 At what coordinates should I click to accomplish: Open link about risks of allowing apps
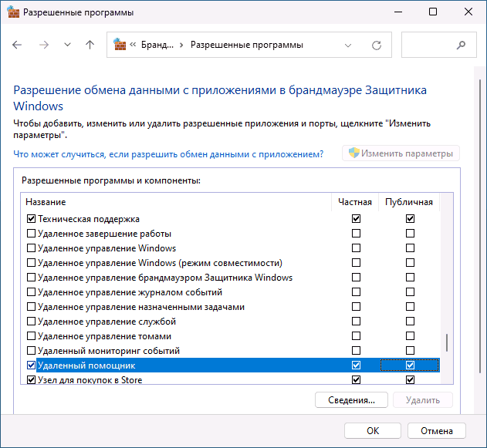168,154
